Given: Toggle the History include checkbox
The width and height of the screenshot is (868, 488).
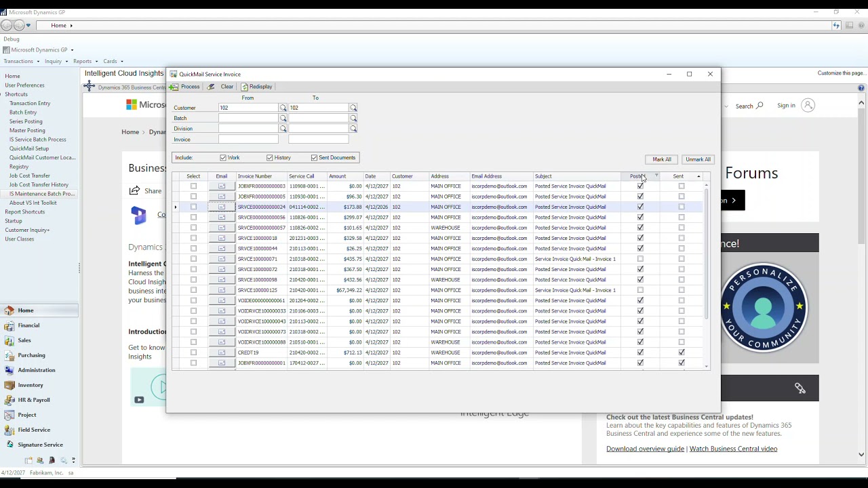Looking at the screenshot, I should (x=270, y=158).
